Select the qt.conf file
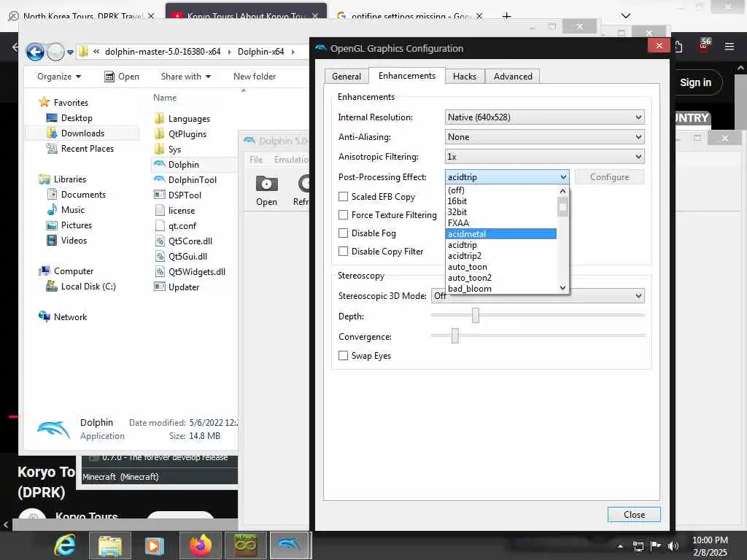Viewport: 747px width, 560px height. point(182,226)
